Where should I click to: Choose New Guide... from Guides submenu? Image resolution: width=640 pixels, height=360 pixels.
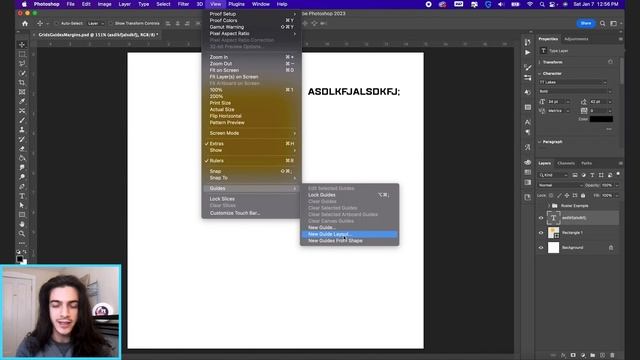pos(349,228)
